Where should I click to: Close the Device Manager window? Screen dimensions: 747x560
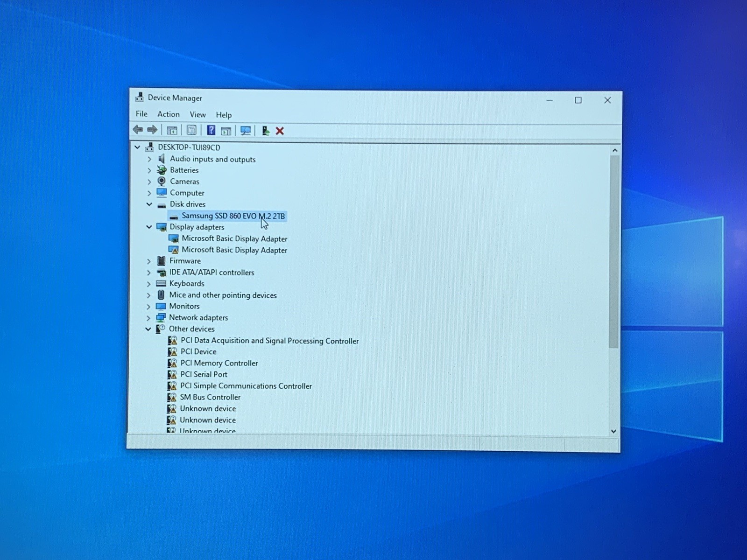(607, 100)
